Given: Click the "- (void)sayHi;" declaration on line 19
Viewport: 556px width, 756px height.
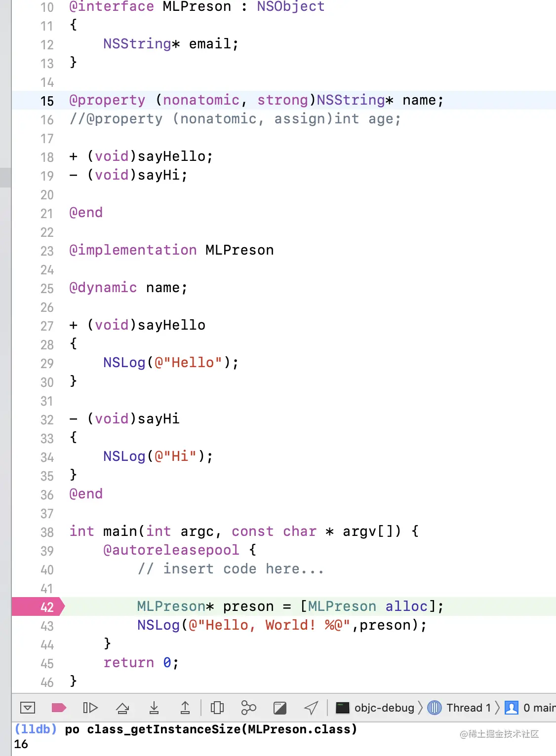Looking at the screenshot, I should click(x=128, y=175).
